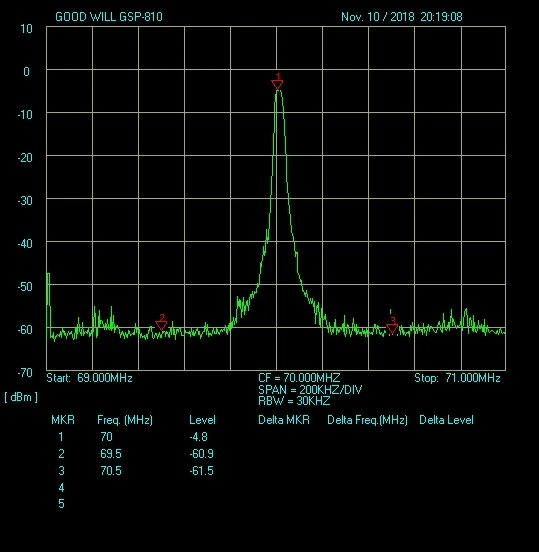Screen dimensions: 539x552
Task: Click the Stop: 71.000MHz label
Action: click(457, 378)
